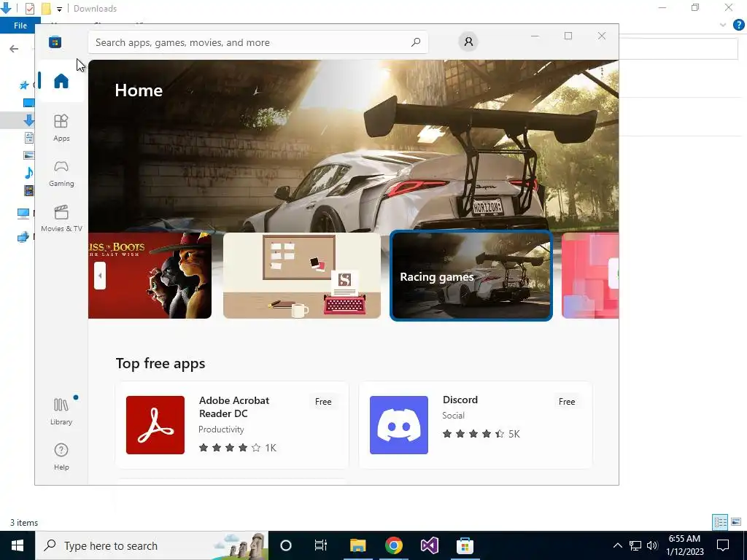Select This PC in Explorer navigation pane

coord(23,214)
